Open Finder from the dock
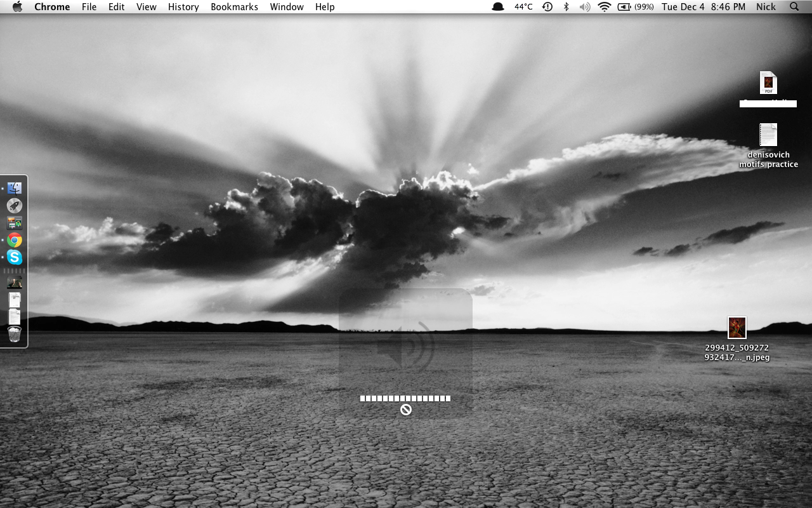812x508 pixels. tap(15, 188)
